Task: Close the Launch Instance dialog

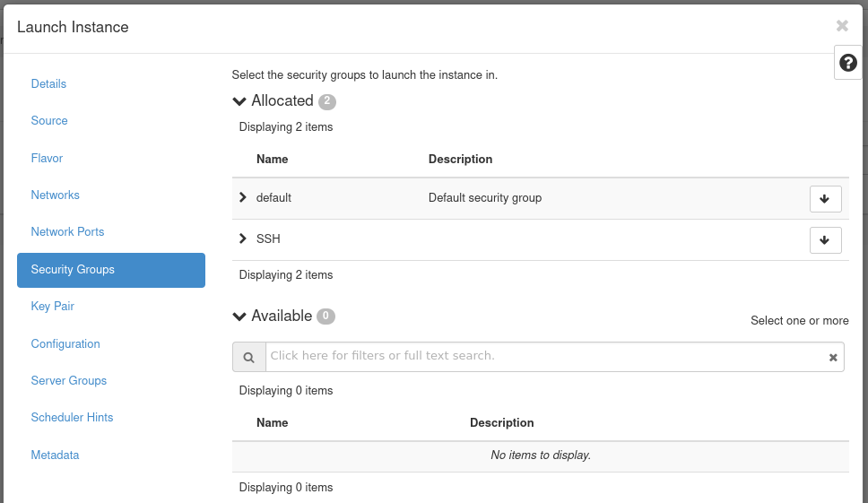Action: coord(842,26)
